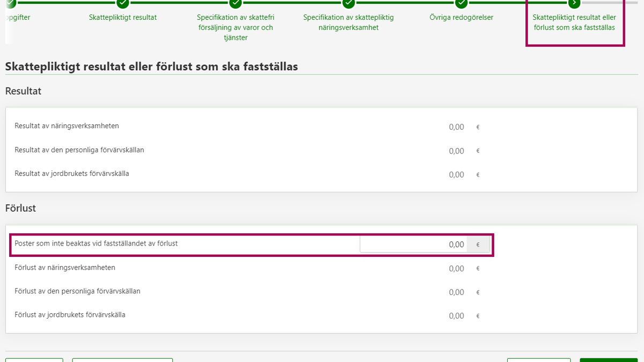The height and width of the screenshot is (362, 644).
Task: Click the checkmark icon above Övriga redogörelser
Action: [462, 3]
